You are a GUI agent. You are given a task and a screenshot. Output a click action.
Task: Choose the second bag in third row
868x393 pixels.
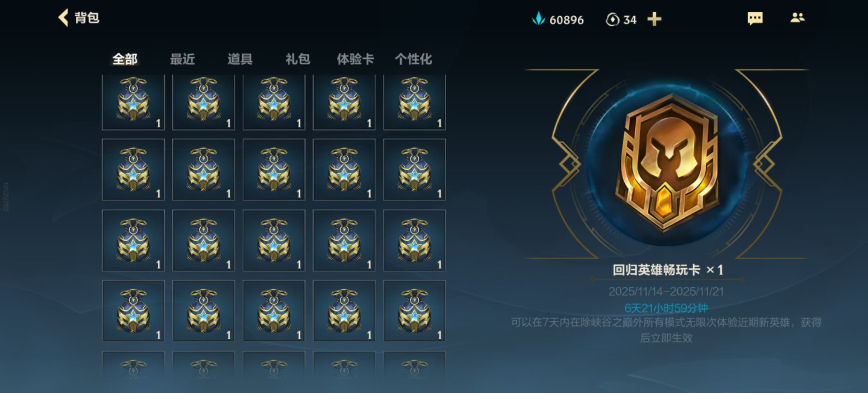(x=203, y=240)
